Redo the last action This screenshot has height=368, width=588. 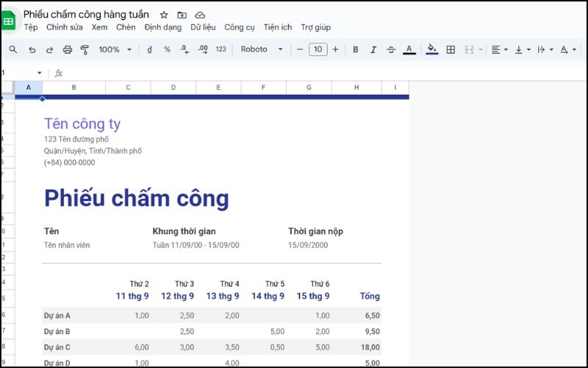pyautogui.click(x=49, y=49)
